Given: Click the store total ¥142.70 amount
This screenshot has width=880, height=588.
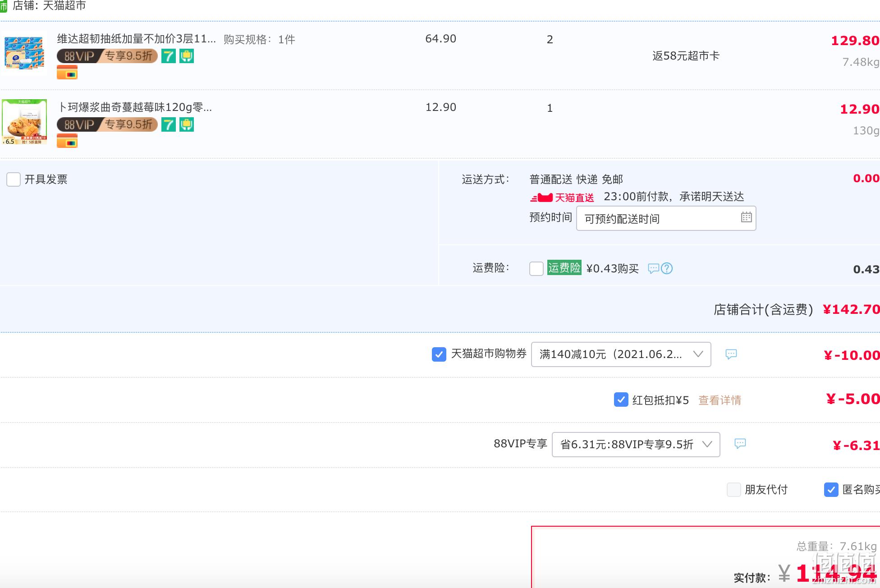Looking at the screenshot, I should 851,309.
